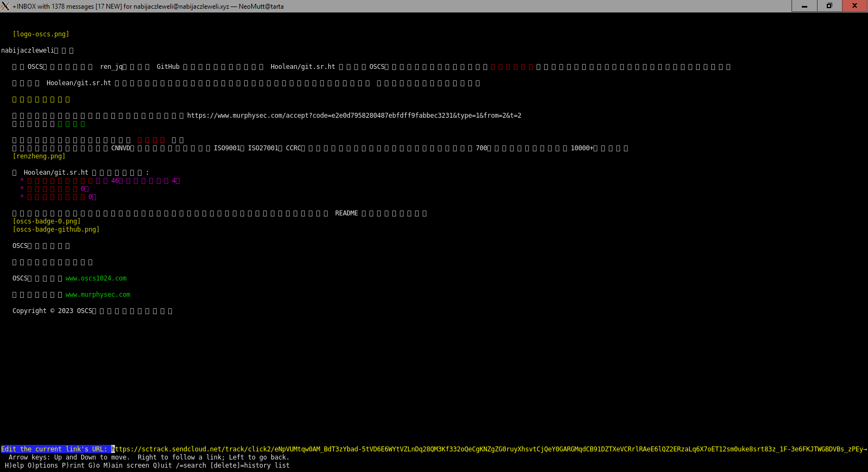The image size is (868, 472).
Task: Return via M)ain screen command
Action: click(x=126, y=465)
